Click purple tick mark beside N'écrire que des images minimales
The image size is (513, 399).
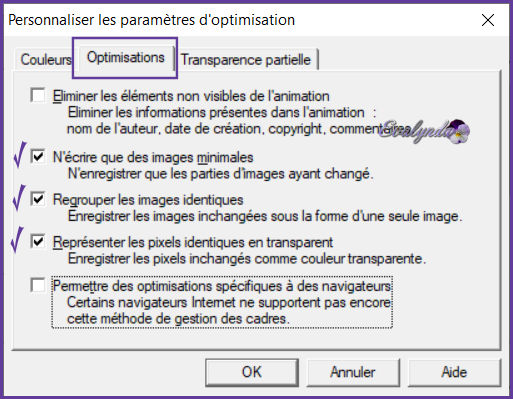(20, 154)
